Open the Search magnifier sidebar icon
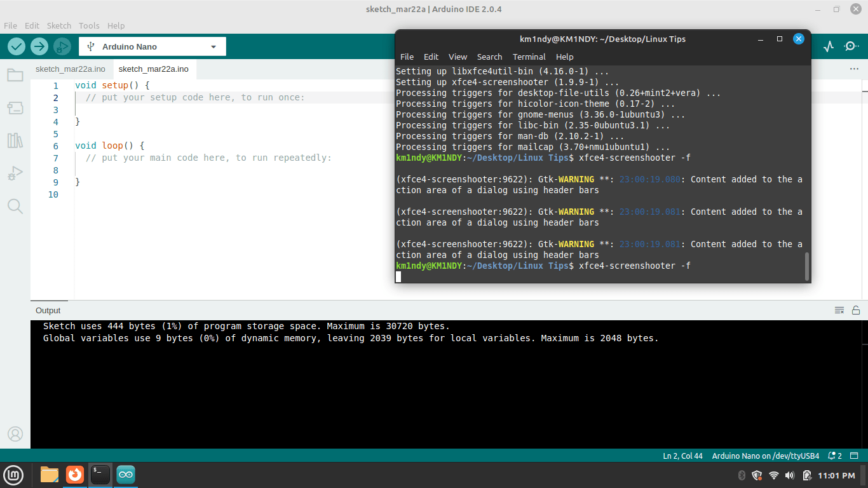The image size is (868, 488). click(15, 206)
